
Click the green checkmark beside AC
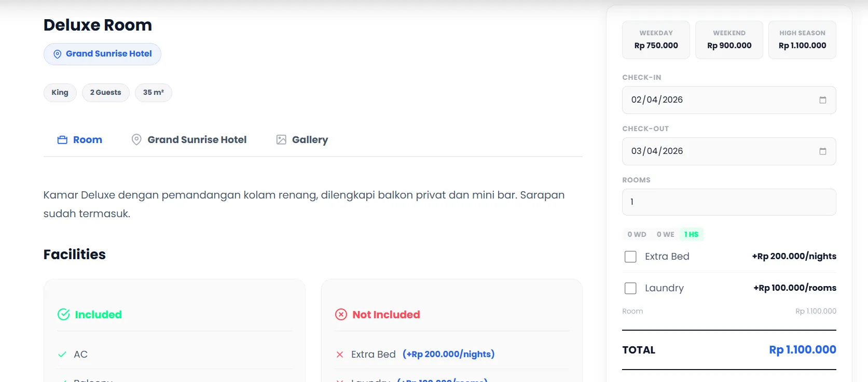pos(62,355)
